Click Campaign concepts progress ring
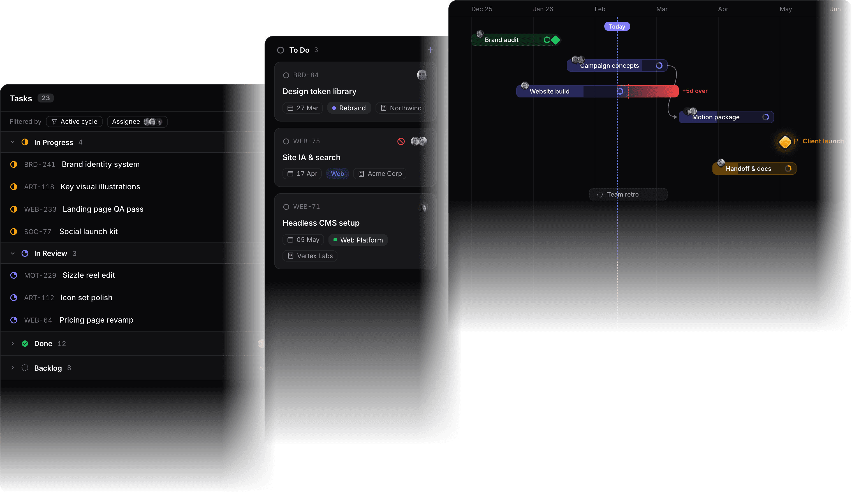This screenshot has height=504, width=852. [659, 66]
